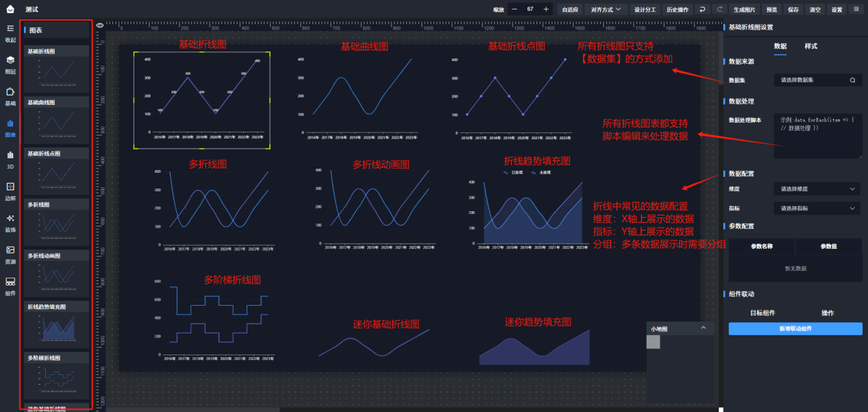
Task: Click the 暂无数据 empty table text
Action: 795,269
